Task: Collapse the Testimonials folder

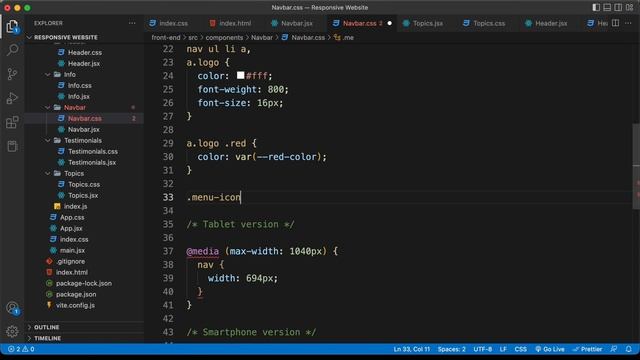Action: click(83, 140)
